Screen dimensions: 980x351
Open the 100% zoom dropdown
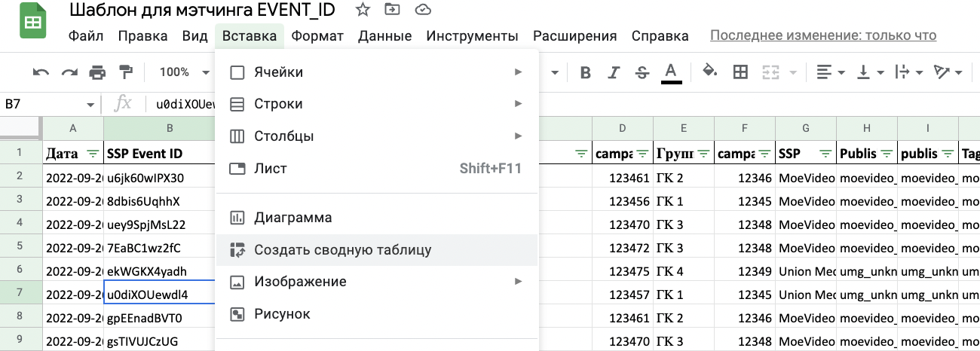point(183,72)
